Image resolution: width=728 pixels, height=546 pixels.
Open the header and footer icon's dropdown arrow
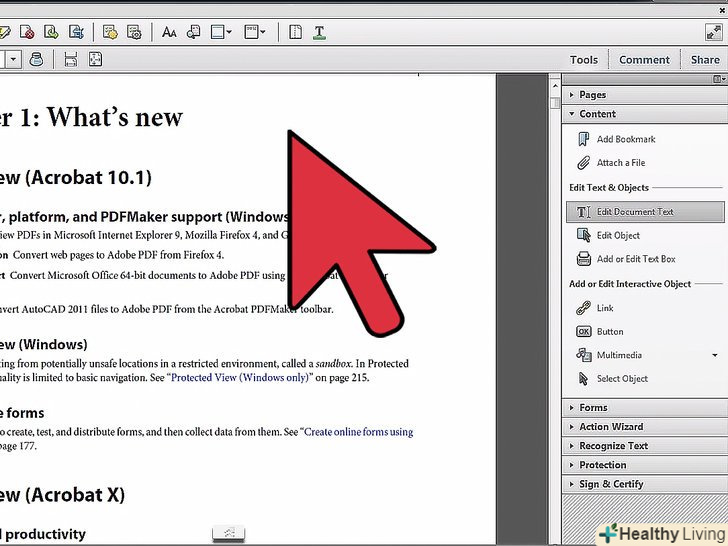pyautogui.click(x=229, y=32)
